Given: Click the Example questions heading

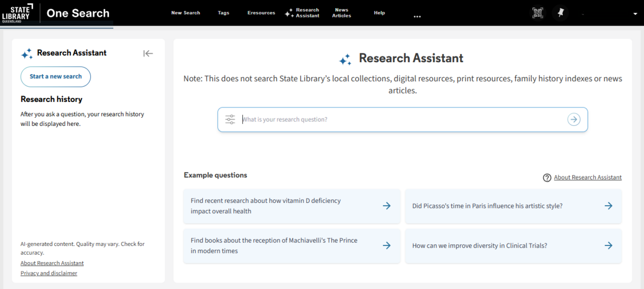Looking at the screenshot, I should click(x=215, y=175).
